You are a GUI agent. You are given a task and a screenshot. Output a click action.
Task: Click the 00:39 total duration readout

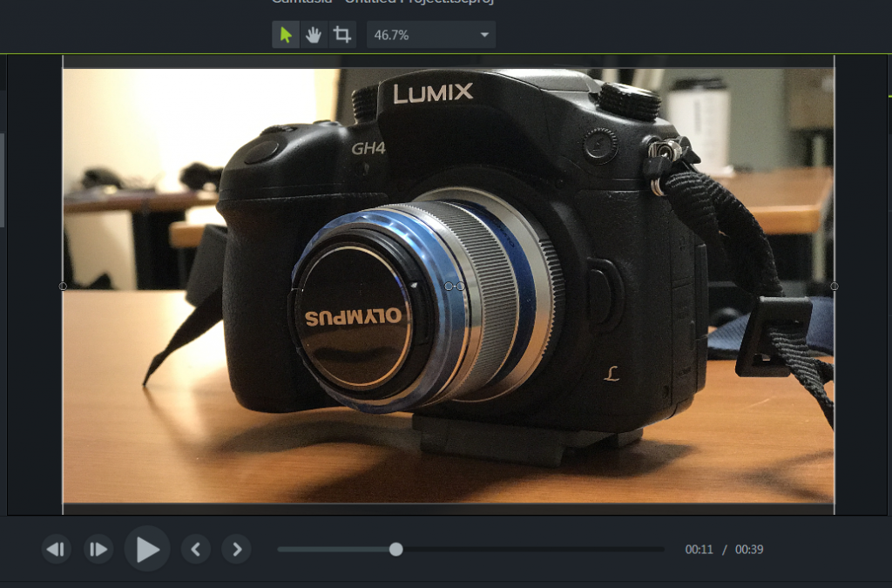pos(749,550)
